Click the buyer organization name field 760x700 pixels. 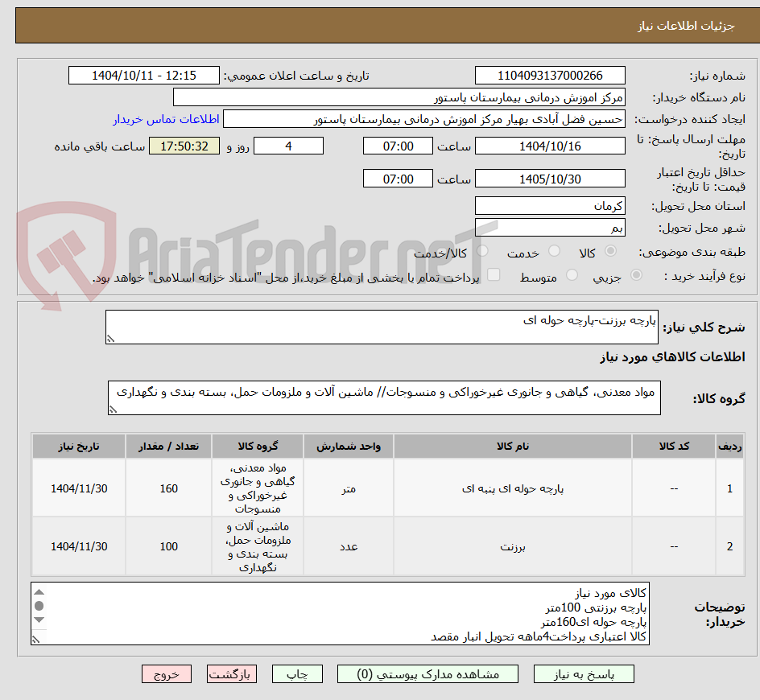(x=399, y=97)
